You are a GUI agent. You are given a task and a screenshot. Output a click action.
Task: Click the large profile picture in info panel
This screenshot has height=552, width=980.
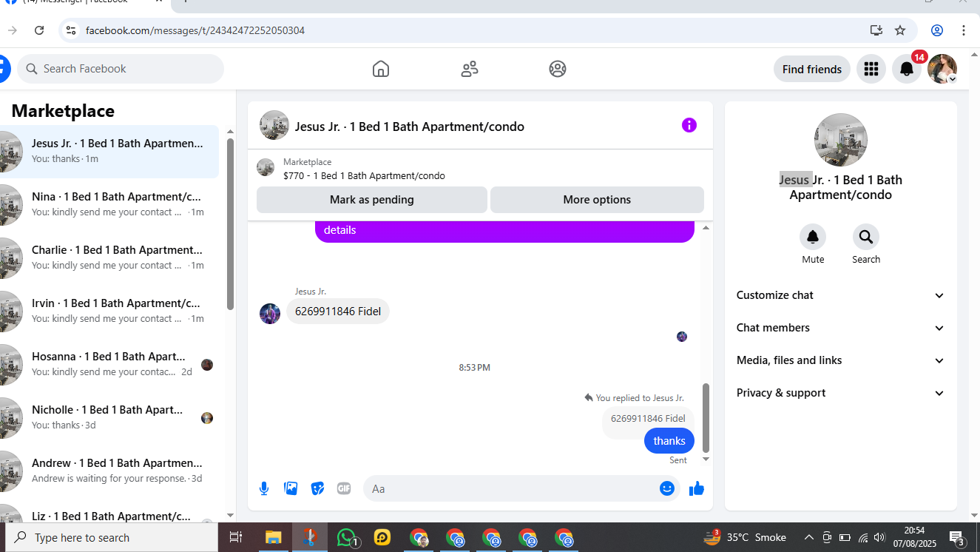841,140
